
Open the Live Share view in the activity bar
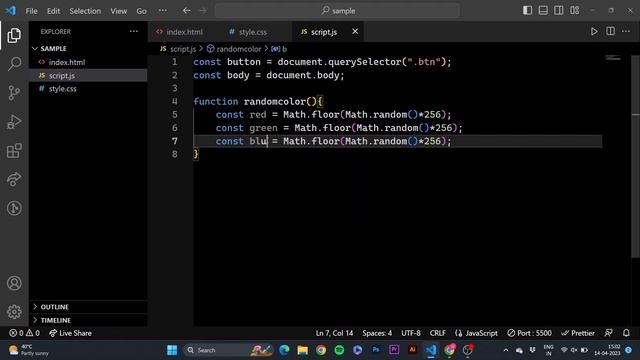(x=14, y=179)
